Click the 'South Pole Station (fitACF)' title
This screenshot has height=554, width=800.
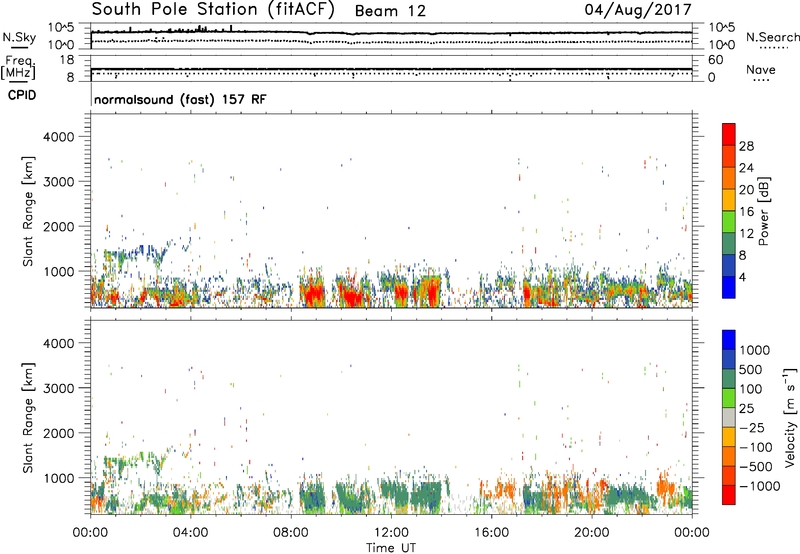coord(213,9)
